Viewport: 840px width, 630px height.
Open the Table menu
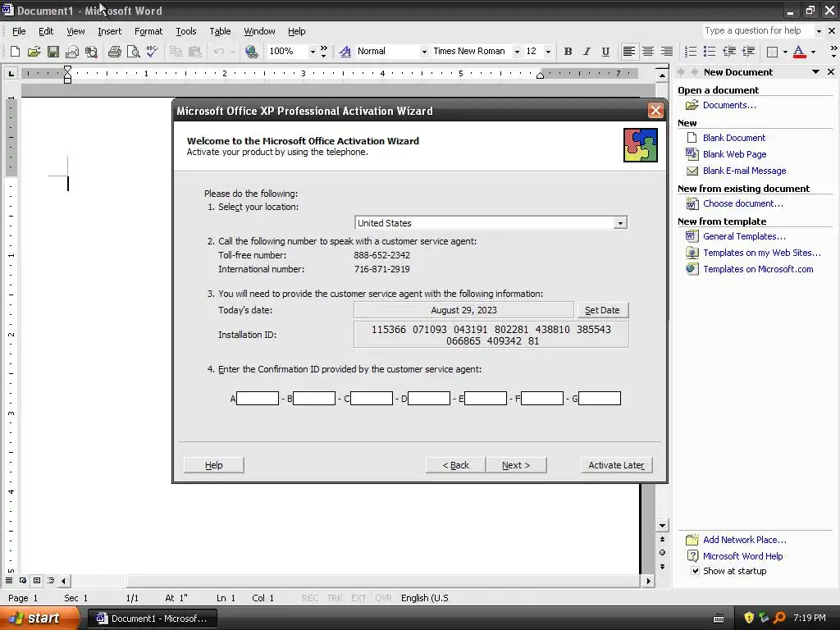220,31
